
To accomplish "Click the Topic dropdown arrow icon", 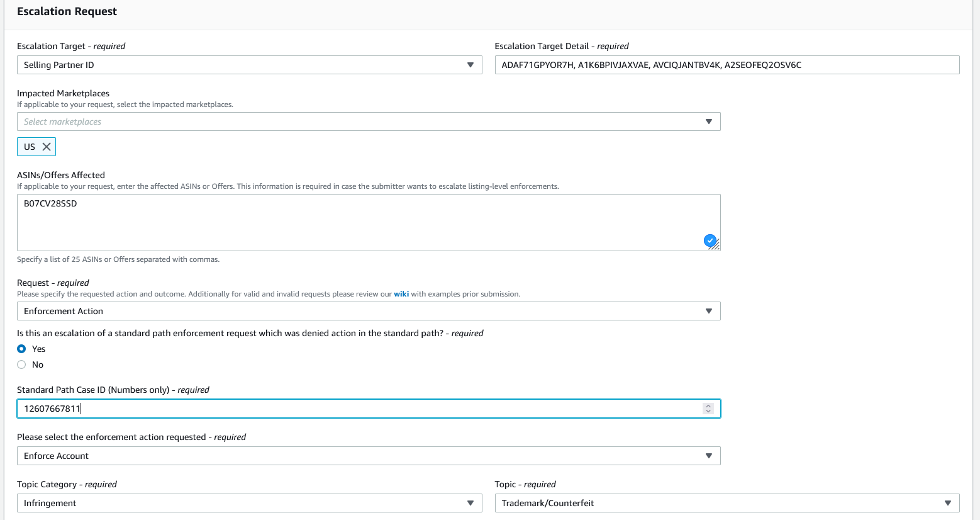I will coord(947,503).
